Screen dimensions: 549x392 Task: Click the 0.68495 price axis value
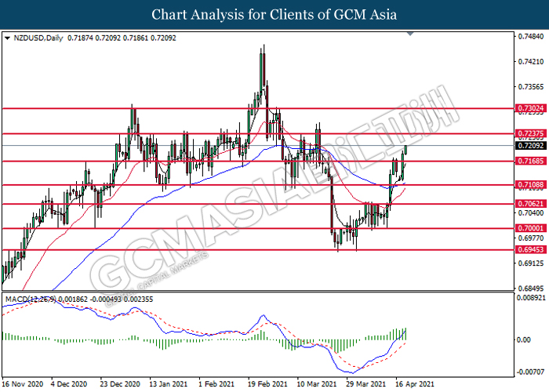(x=531, y=289)
